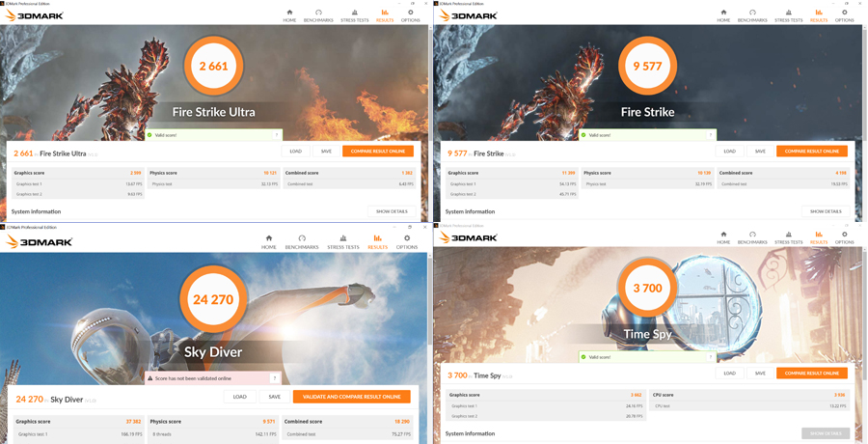Open Stress Tests in the Fire Strike window

[788, 15]
